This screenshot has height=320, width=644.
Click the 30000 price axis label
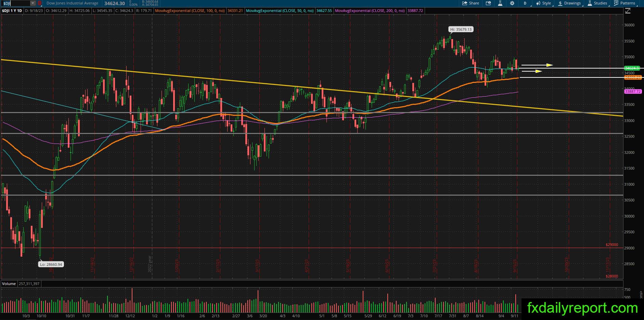(x=629, y=216)
